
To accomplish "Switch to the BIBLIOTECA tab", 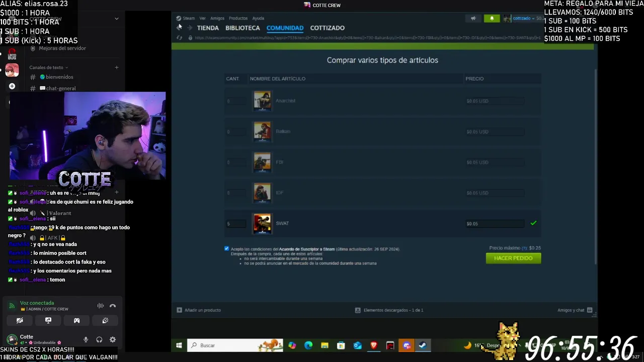I will pos(243,28).
